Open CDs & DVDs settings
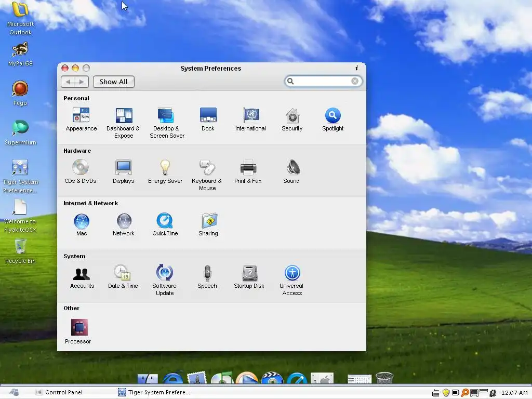The image size is (532, 399). pyautogui.click(x=81, y=171)
